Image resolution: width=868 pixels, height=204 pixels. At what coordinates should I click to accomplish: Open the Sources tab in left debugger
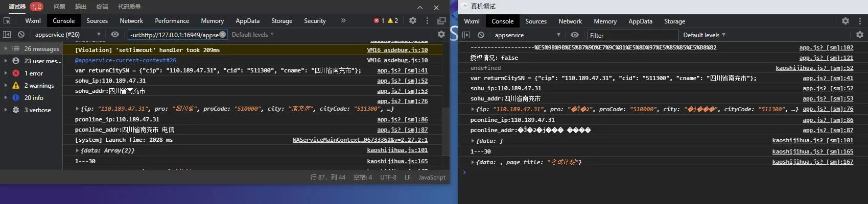pos(97,21)
